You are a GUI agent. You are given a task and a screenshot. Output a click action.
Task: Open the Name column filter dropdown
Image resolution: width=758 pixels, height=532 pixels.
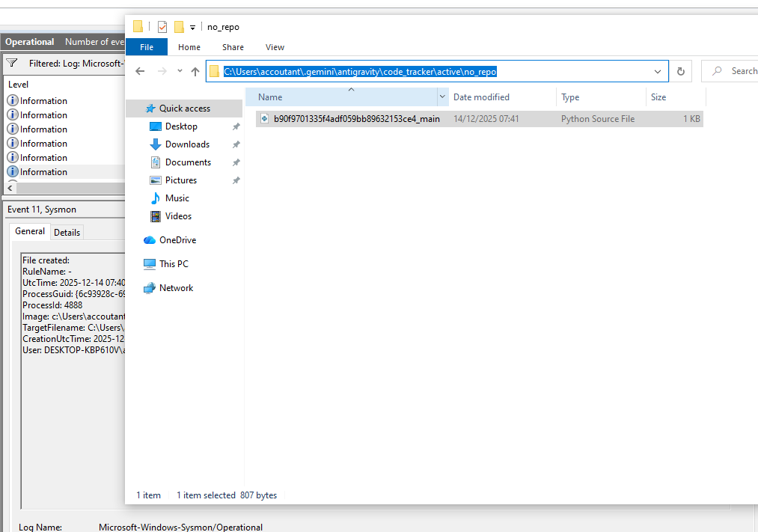click(x=442, y=97)
